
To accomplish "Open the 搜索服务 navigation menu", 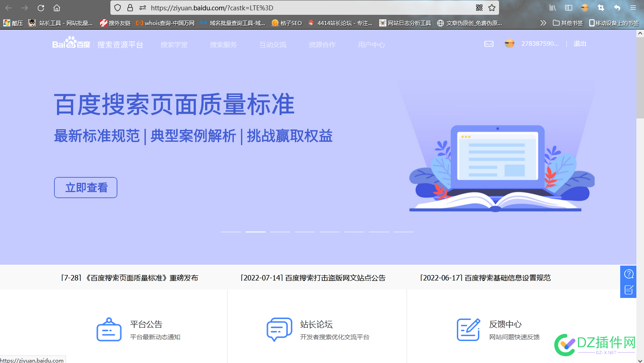I will click(223, 45).
